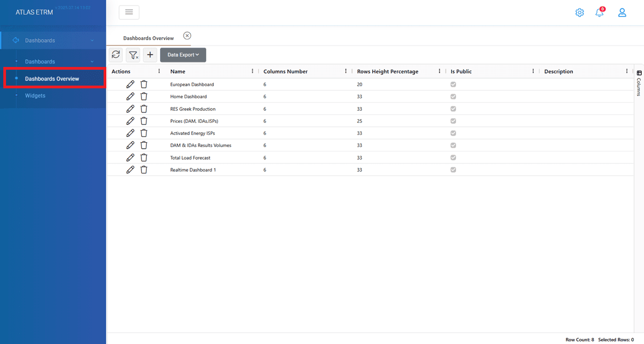Toggle Is Public for Total Load Forecast
This screenshot has height=344, width=644.
click(453, 157)
